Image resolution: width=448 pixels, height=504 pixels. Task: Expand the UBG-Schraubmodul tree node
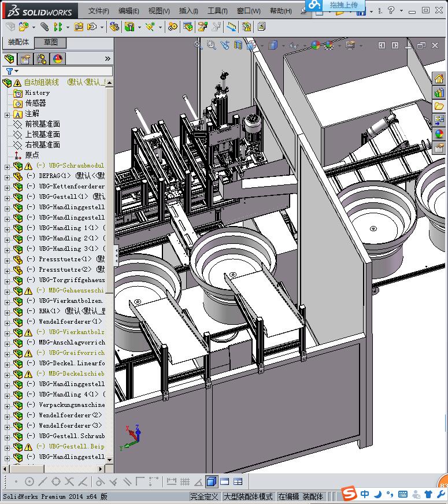point(7,167)
